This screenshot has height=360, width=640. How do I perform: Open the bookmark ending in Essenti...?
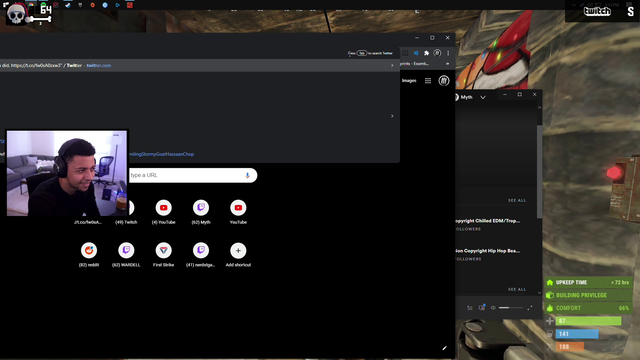coord(414,64)
